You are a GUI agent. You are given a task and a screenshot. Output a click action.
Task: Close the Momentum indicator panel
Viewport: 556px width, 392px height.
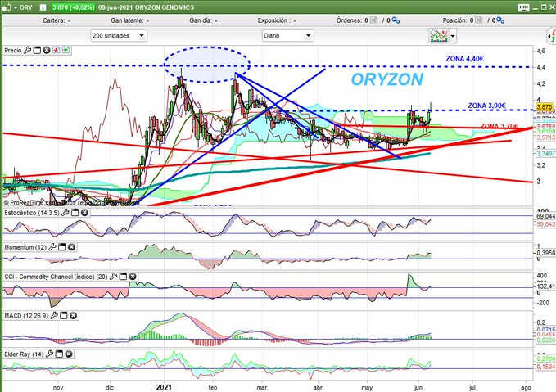[71, 247]
